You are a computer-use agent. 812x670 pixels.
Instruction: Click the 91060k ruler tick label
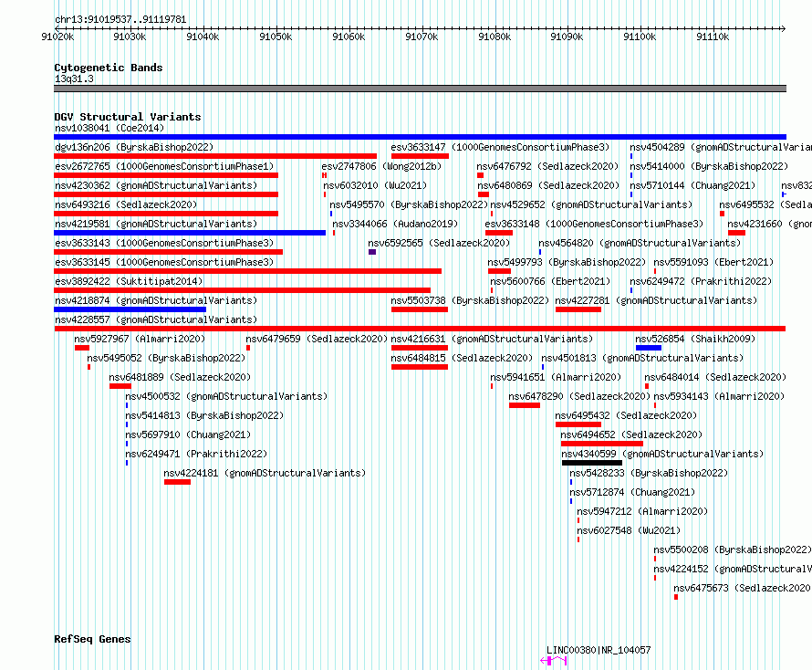349,37
